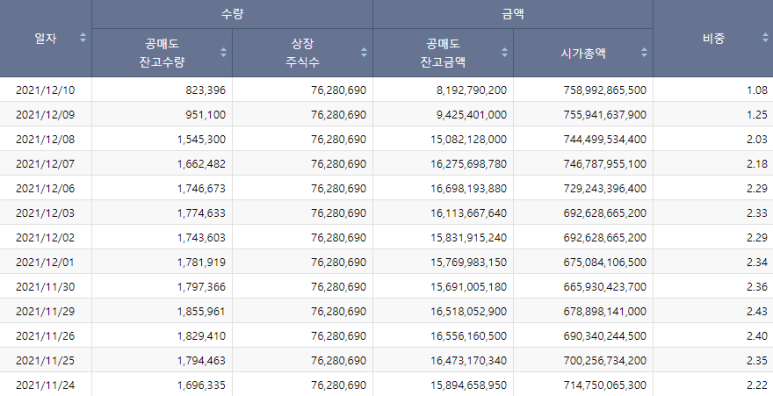Sort by 시가총액 arrows
This screenshot has height=396, width=773.
point(644,52)
